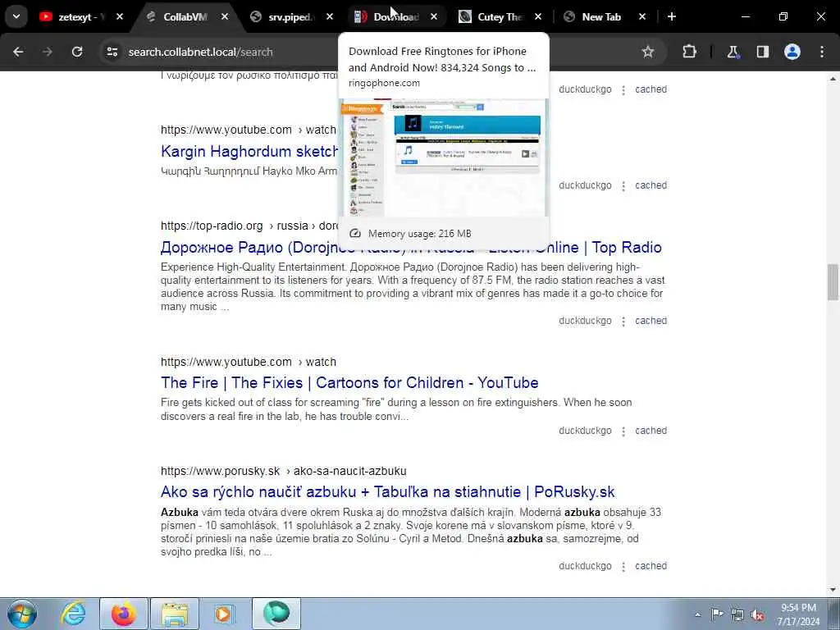Click https://www.porusky.sk URL text

pos(220,472)
